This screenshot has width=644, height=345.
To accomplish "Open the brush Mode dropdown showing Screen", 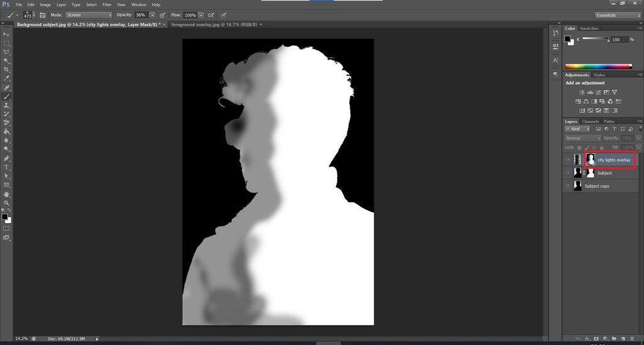I will [x=89, y=15].
